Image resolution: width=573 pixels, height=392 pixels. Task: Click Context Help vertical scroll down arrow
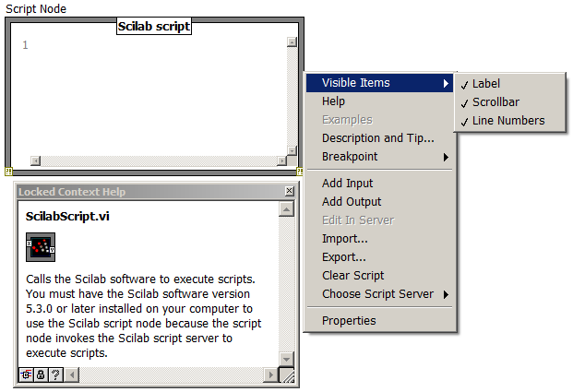pos(286,360)
